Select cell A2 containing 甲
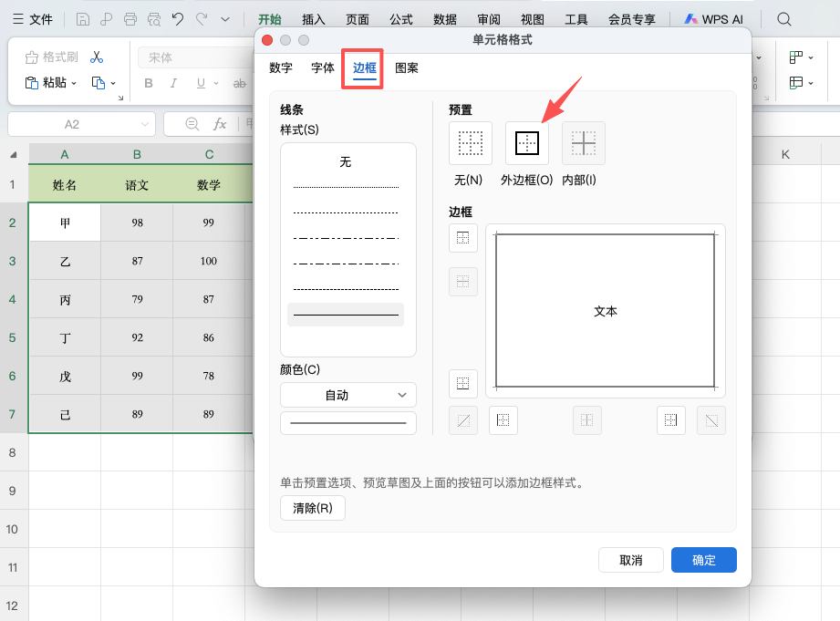The height and width of the screenshot is (621, 840). point(65,223)
